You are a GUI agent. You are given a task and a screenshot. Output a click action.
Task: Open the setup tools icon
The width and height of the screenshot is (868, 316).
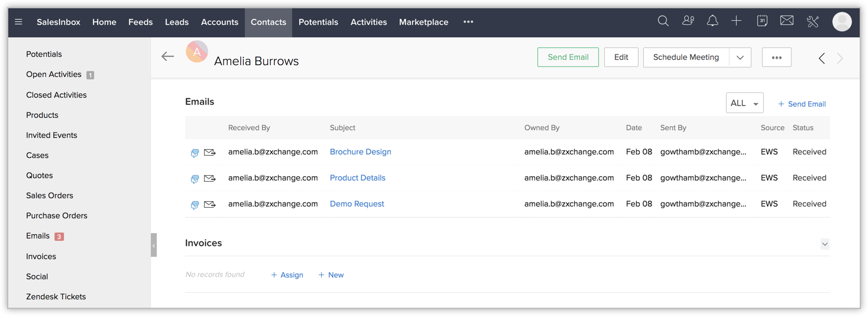click(812, 22)
